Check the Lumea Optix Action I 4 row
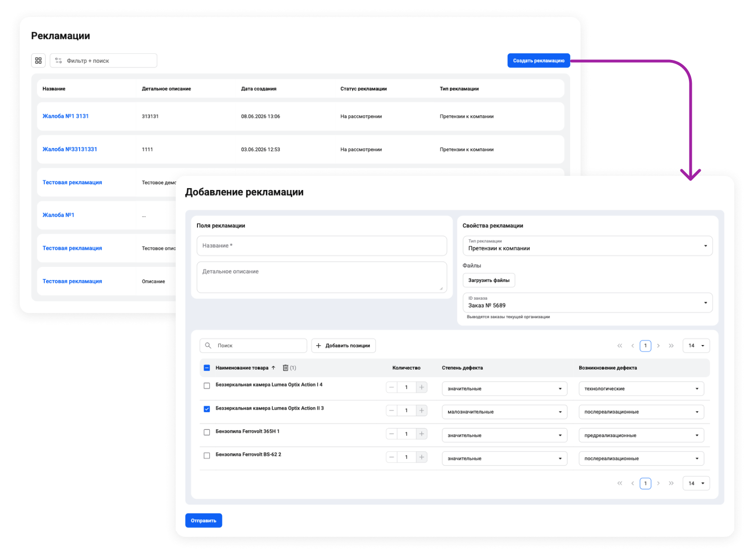 coord(206,386)
